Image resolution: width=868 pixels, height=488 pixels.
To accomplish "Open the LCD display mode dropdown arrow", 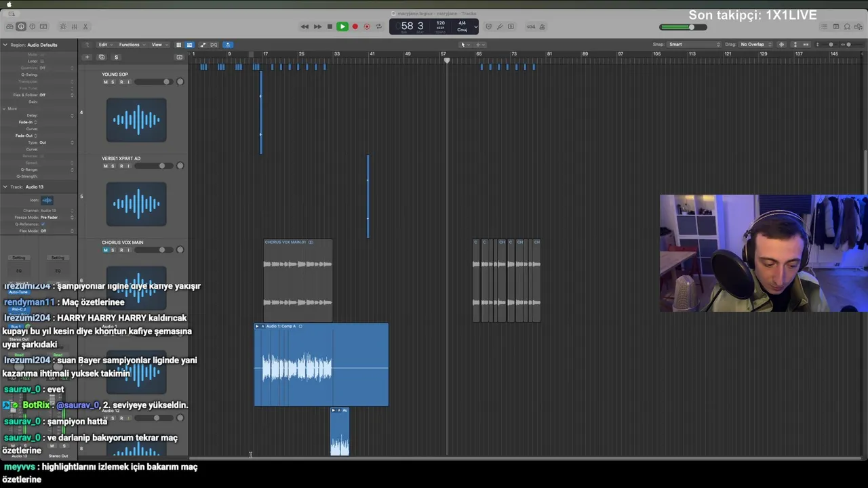I will (x=475, y=26).
